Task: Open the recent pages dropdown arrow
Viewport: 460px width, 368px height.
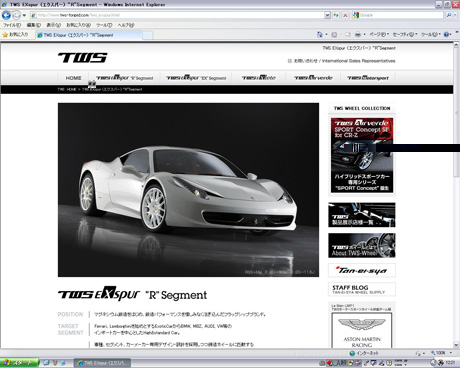Action: tap(24, 15)
